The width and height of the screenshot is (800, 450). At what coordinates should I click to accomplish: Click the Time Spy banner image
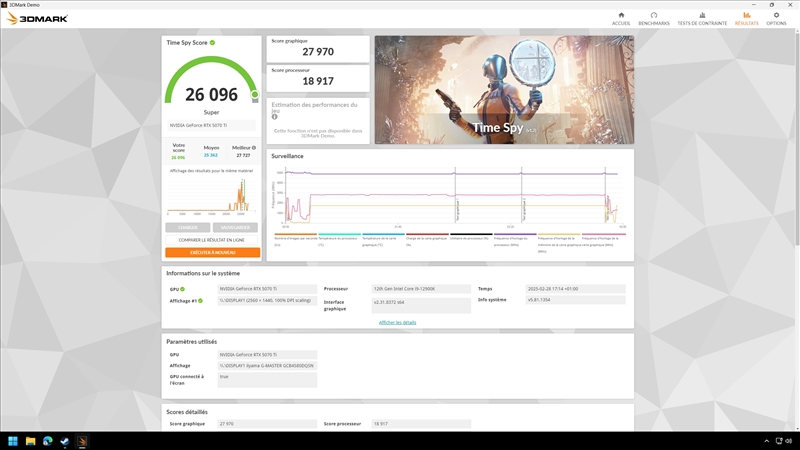pos(504,90)
